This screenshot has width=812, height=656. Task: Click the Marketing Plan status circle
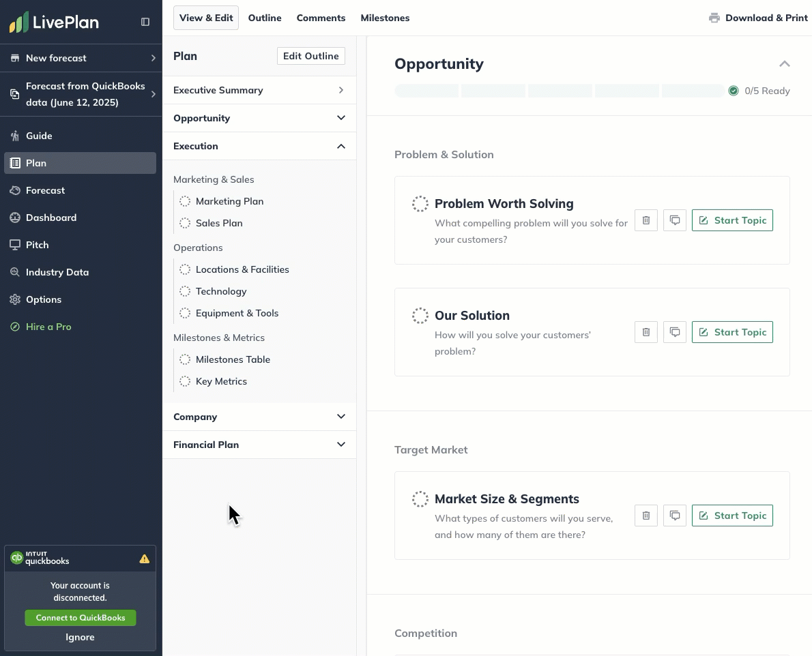[x=185, y=201]
